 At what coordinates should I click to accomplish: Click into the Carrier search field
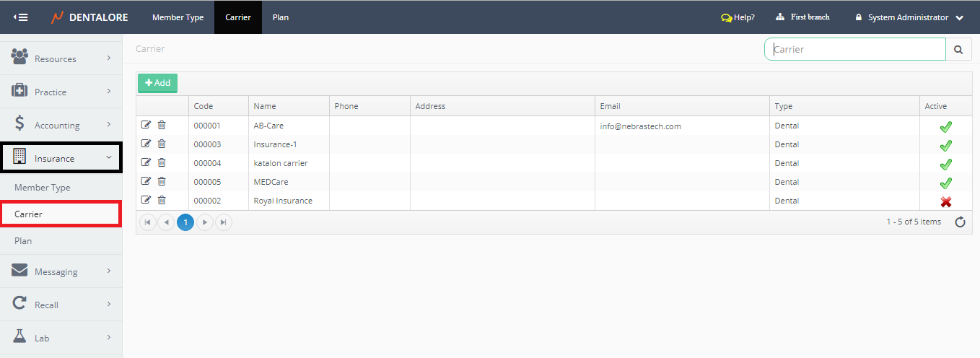click(x=854, y=50)
